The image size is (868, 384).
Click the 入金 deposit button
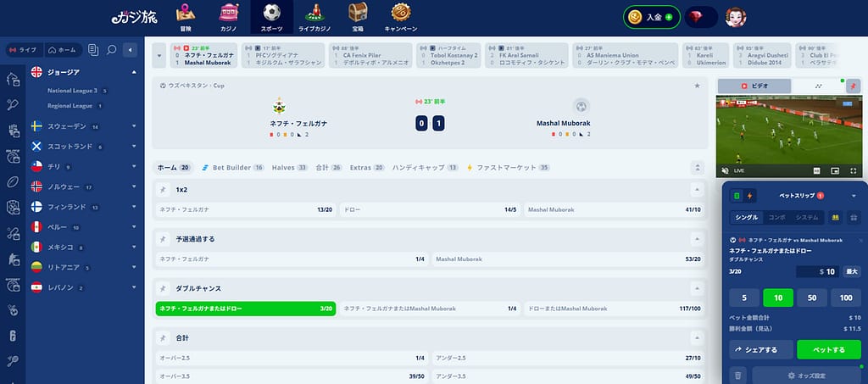[x=652, y=17]
